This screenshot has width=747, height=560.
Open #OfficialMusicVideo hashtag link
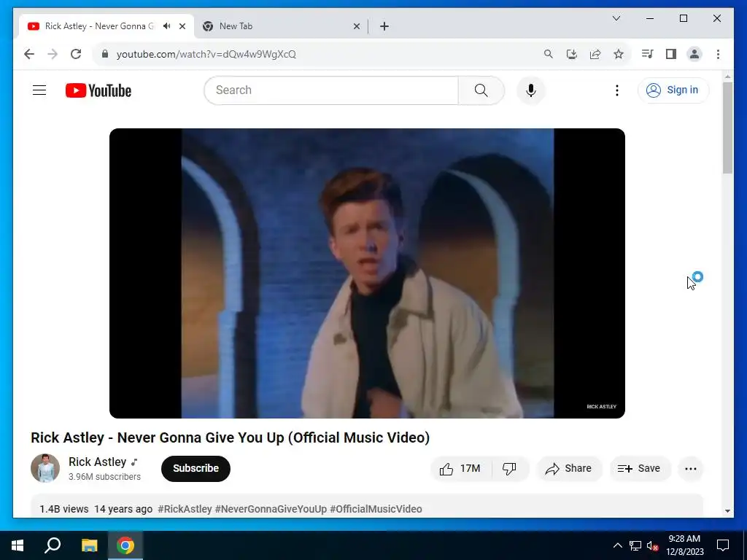pyautogui.click(x=376, y=509)
